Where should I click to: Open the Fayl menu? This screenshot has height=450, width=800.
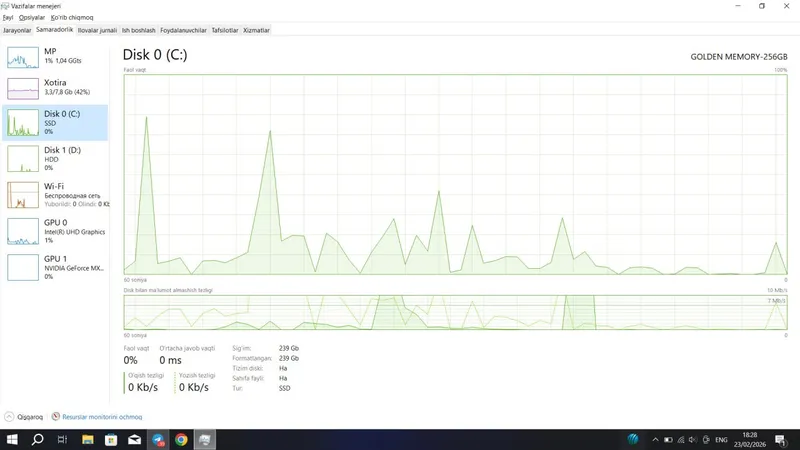[8, 17]
